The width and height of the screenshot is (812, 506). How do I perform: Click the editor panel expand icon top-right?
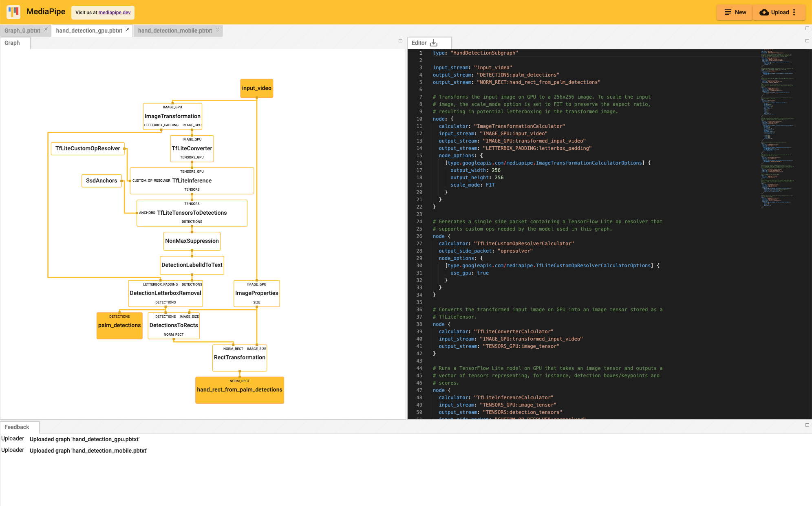(x=808, y=40)
